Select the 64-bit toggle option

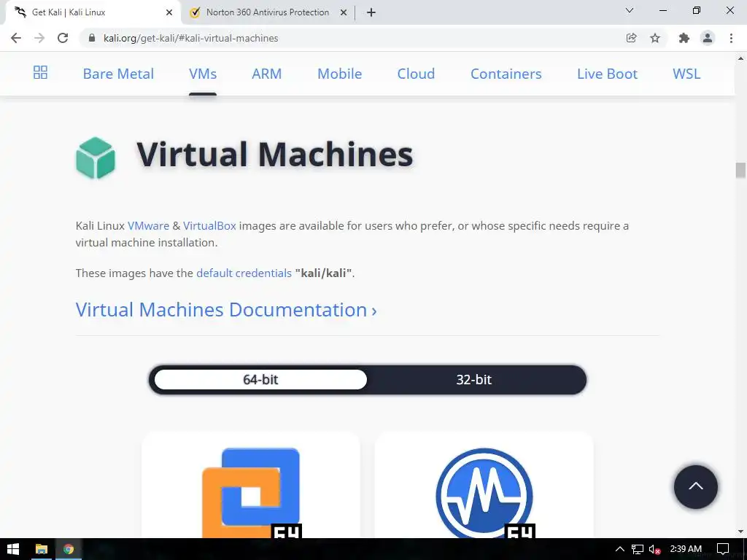coord(260,379)
